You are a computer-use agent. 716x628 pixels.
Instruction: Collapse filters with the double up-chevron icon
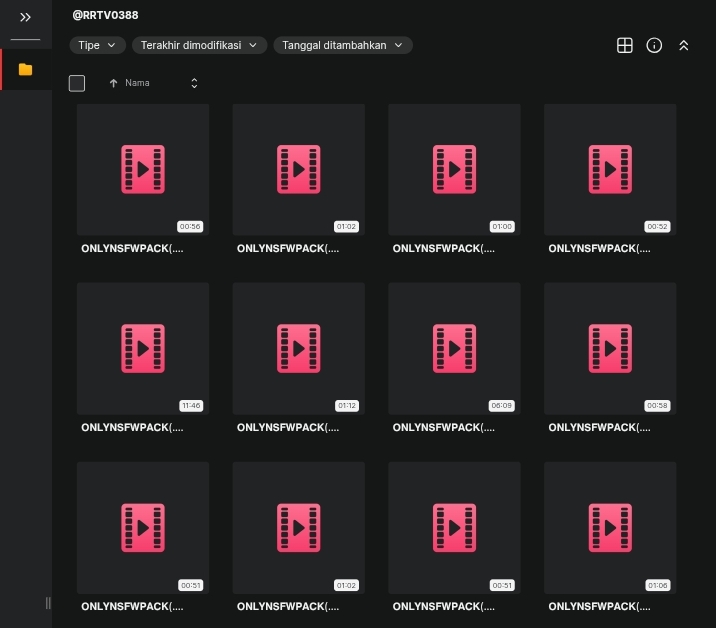(x=684, y=45)
